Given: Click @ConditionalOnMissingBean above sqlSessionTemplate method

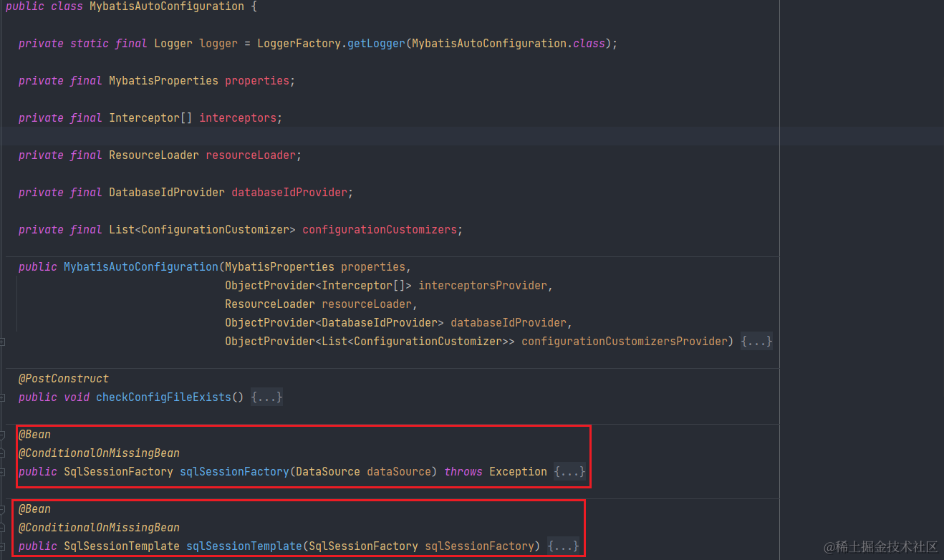Looking at the screenshot, I should pos(99,528).
